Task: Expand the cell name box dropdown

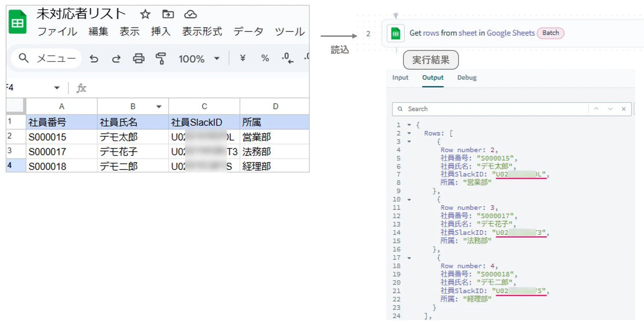Action: [57, 88]
